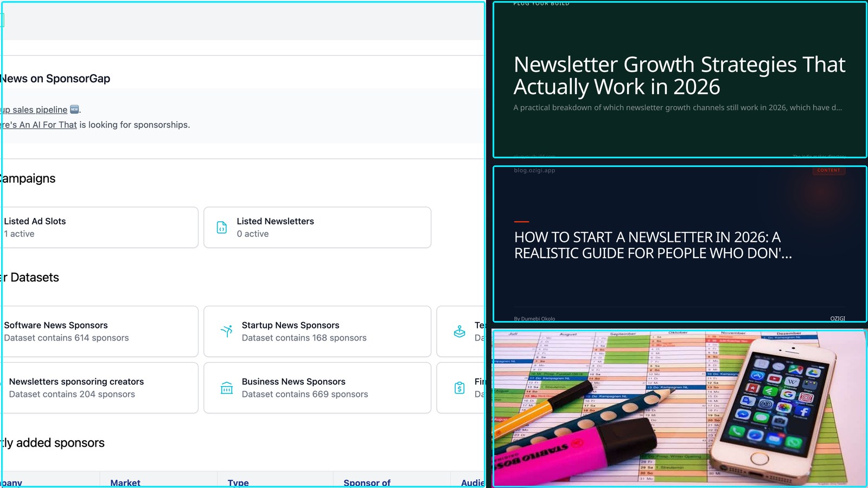Click the '0 active' newsletters count
This screenshot has width=868, height=488.
(x=253, y=234)
